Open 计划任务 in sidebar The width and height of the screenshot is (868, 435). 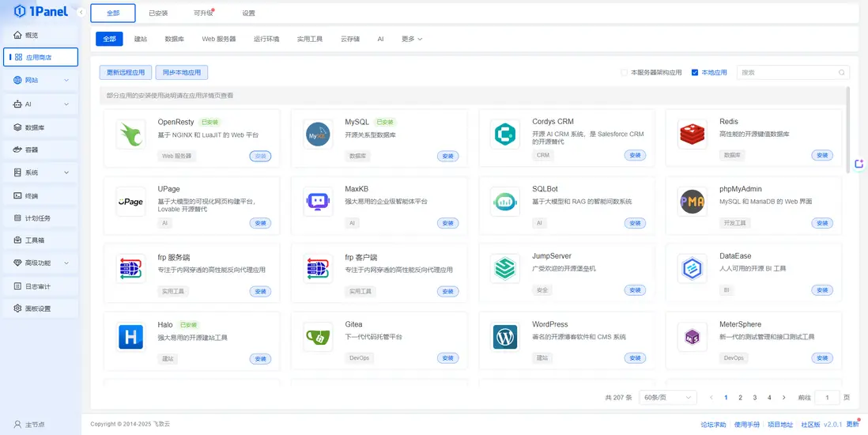pos(40,217)
